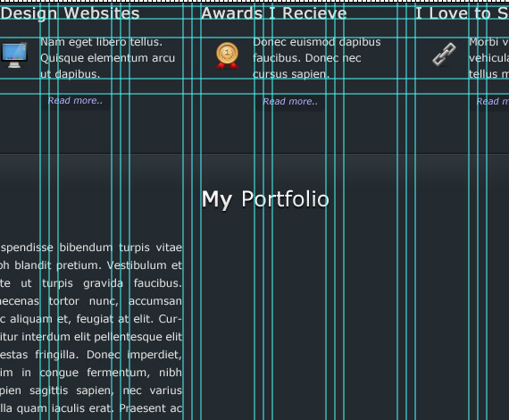Click the computer monitor icon

pos(14,55)
